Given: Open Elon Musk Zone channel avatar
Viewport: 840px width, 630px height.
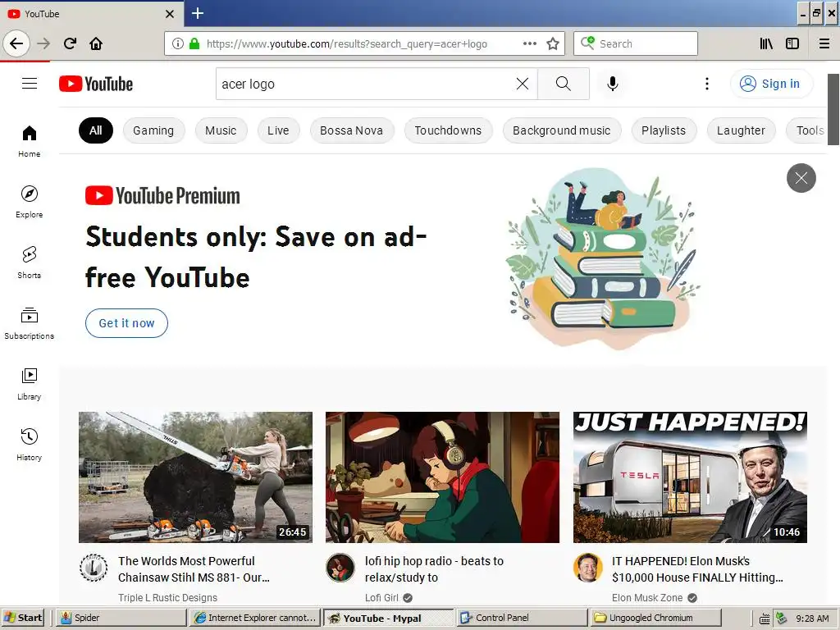Looking at the screenshot, I should pos(587,568).
